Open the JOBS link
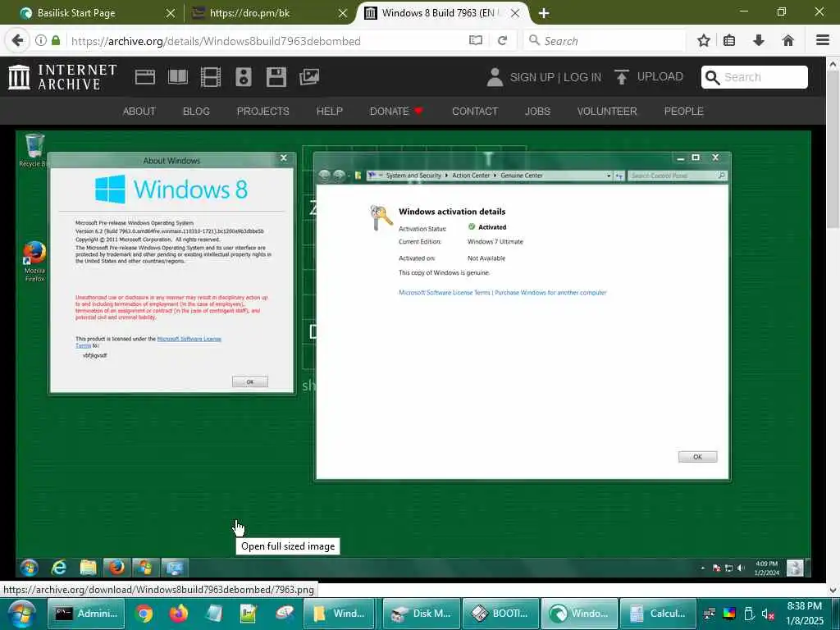This screenshot has width=840, height=630. pyautogui.click(x=537, y=111)
